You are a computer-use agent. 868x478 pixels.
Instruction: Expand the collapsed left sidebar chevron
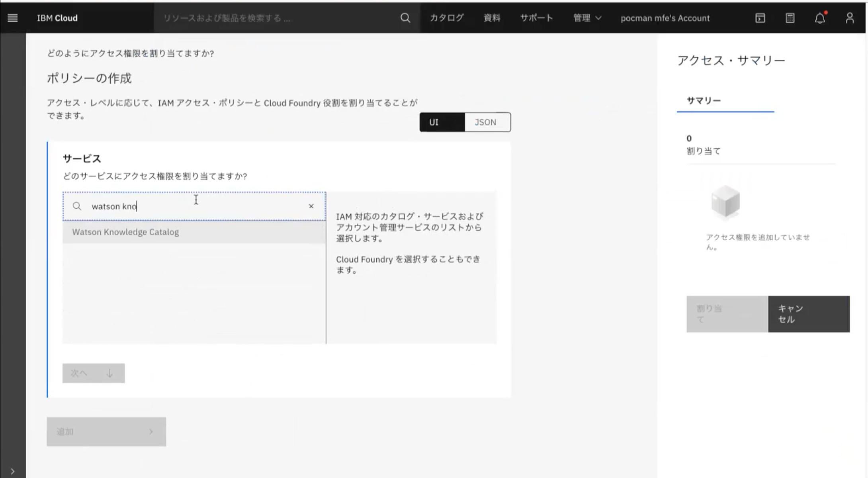[12, 471]
